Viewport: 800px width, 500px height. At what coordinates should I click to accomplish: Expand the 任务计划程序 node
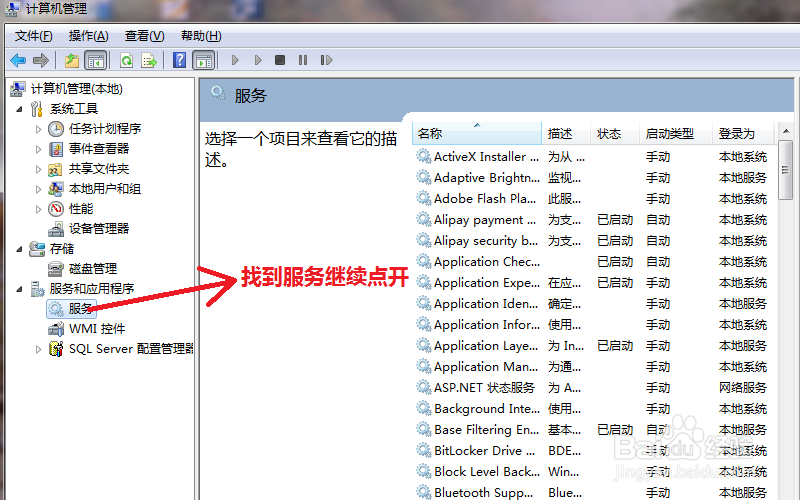click(x=38, y=129)
